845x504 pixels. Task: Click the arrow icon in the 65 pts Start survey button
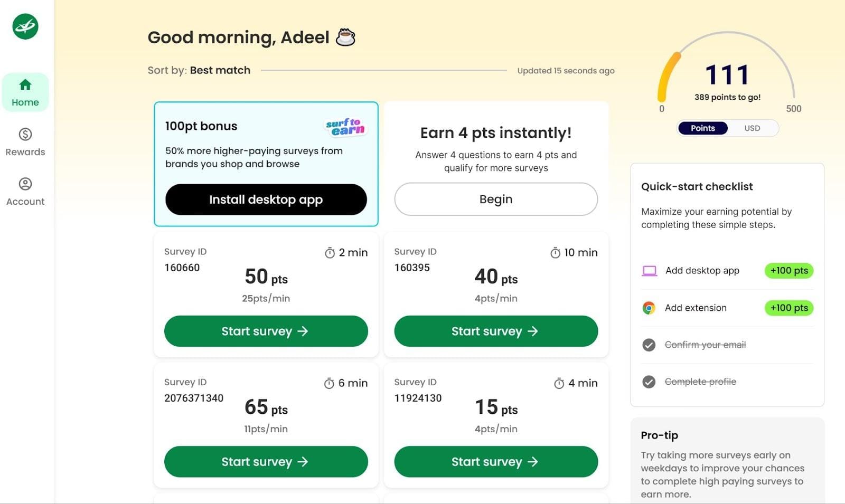click(x=304, y=462)
